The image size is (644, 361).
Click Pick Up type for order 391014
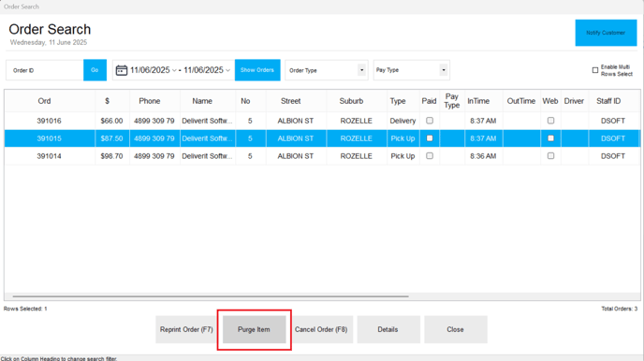(x=402, y=156)
